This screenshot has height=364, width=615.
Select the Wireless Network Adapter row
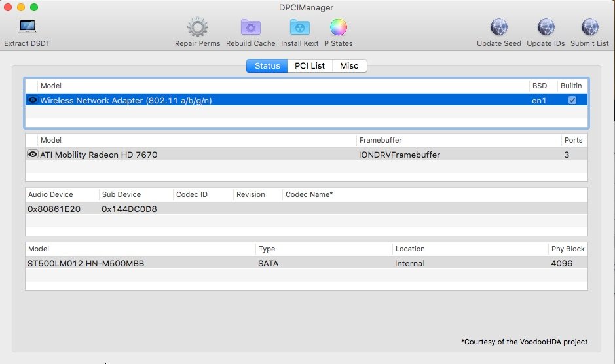[307, 100]
